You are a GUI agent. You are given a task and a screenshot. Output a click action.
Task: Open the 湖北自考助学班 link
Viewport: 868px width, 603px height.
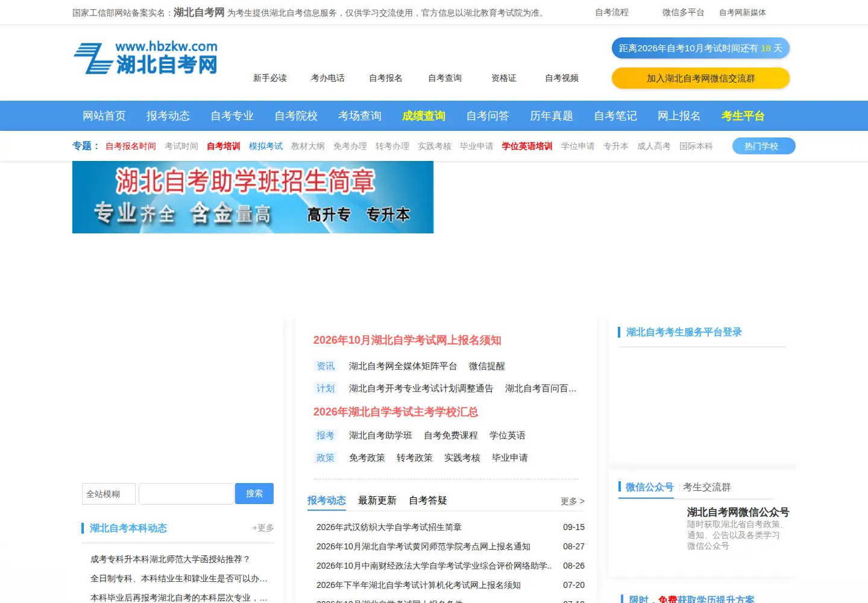point(380,435)
